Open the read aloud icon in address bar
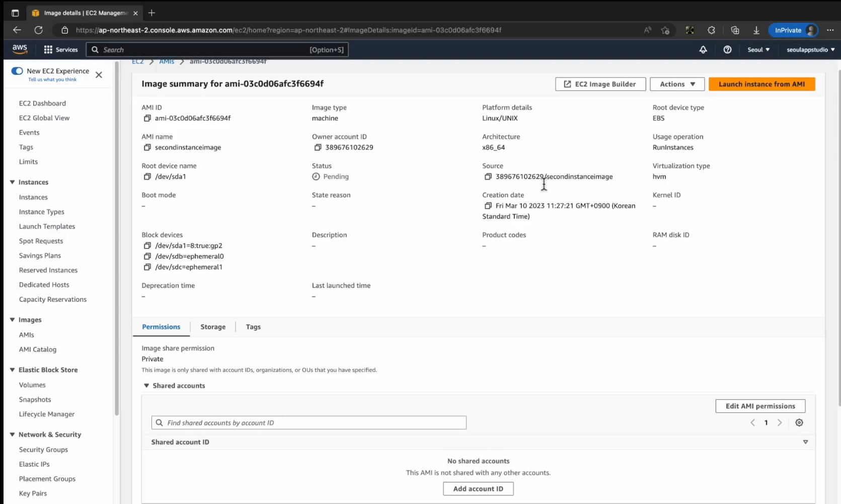 [x=647, y=30]
